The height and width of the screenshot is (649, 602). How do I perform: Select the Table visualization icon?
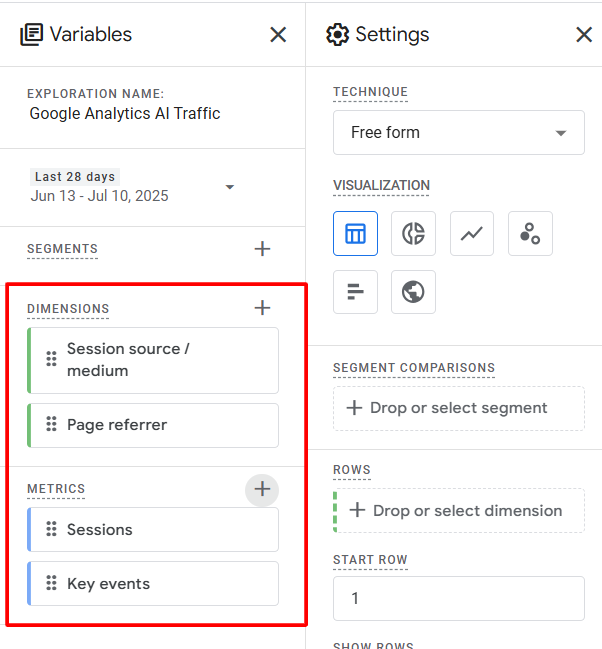(355, 234)
